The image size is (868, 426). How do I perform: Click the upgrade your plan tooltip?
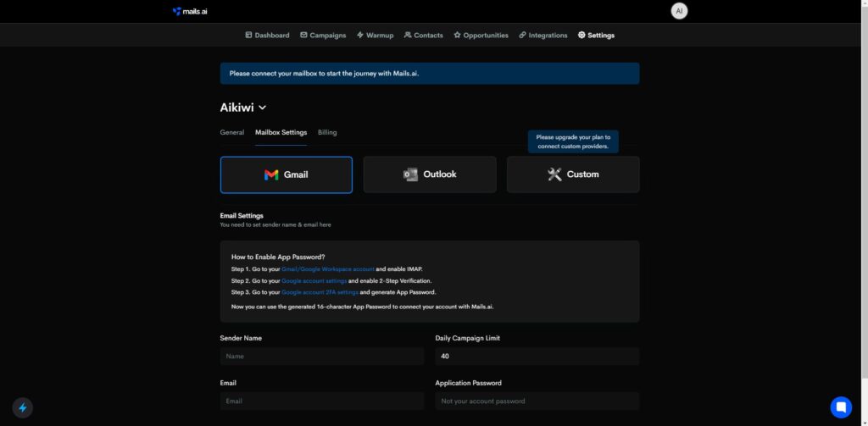[x=573, y=141]
